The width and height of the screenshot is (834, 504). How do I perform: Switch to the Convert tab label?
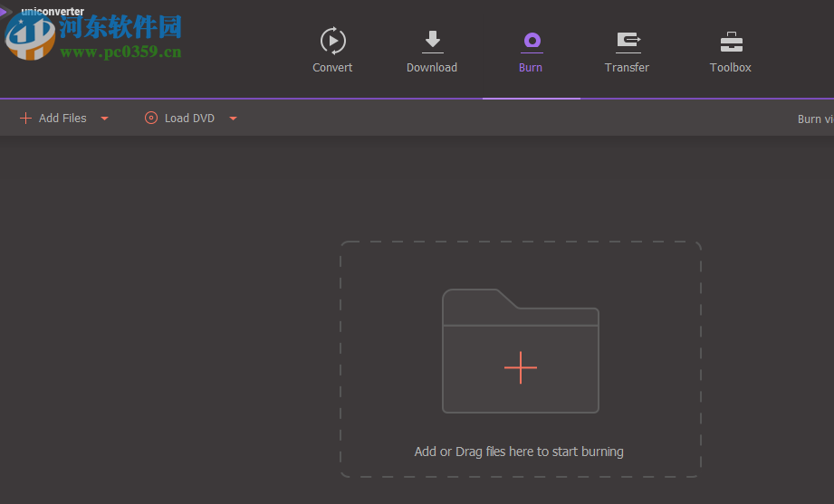(332, 68)
